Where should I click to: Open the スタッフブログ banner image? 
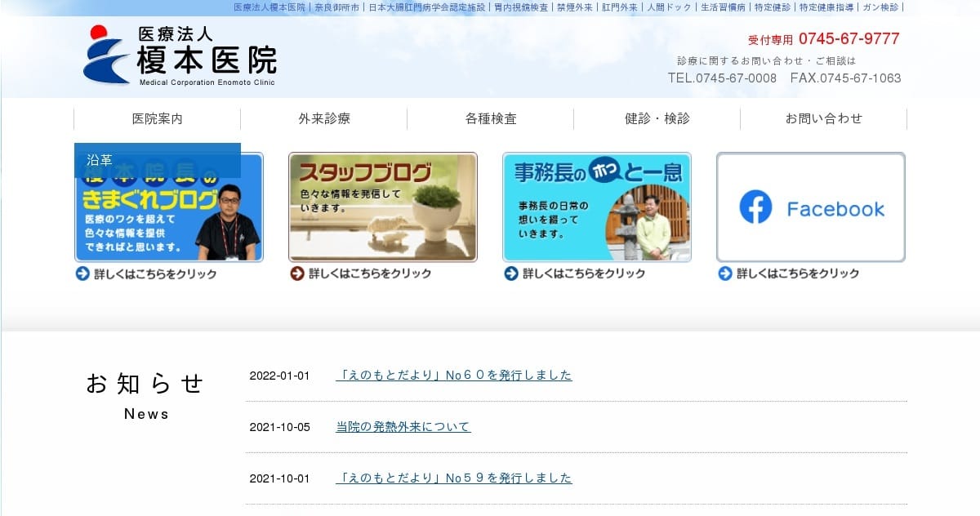(x=382, y=207)
